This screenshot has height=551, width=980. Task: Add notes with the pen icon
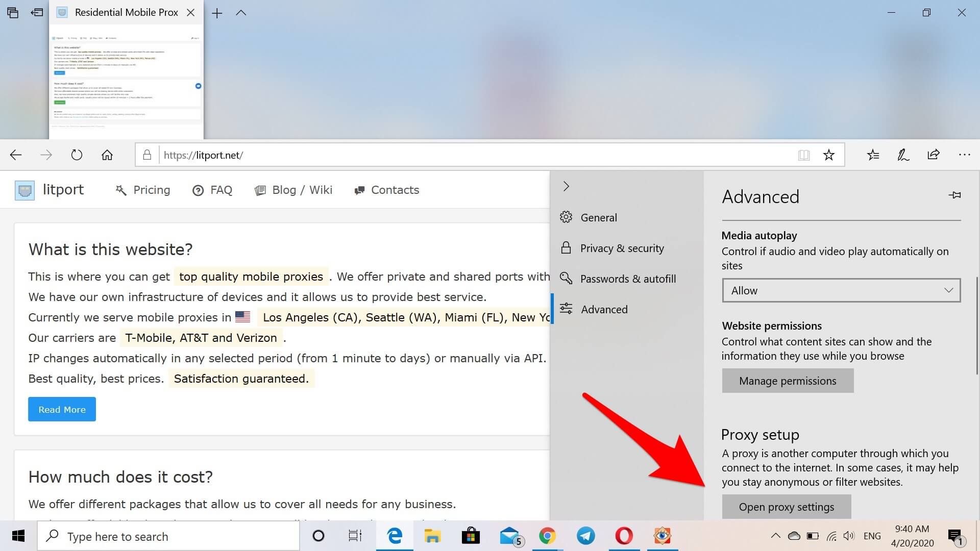[903, 155]
